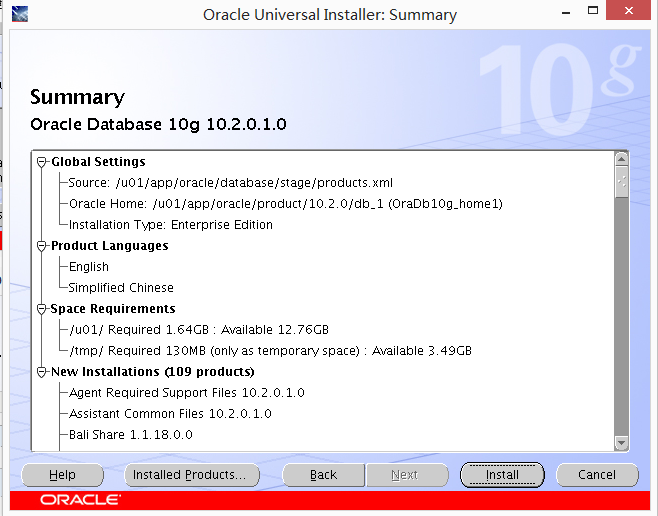The height and width of the screenshot is (516, 658).
Task: Open Installed Products dialog
Action: point(192,475)
